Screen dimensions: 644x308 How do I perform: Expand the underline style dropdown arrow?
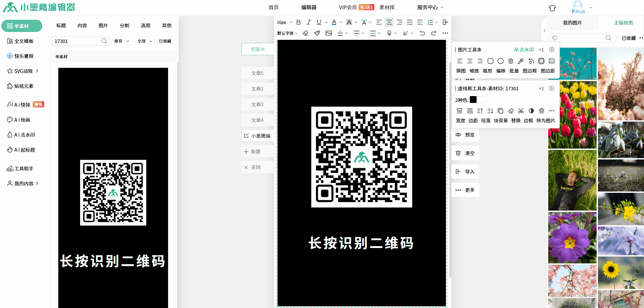[x=326, y=22]
